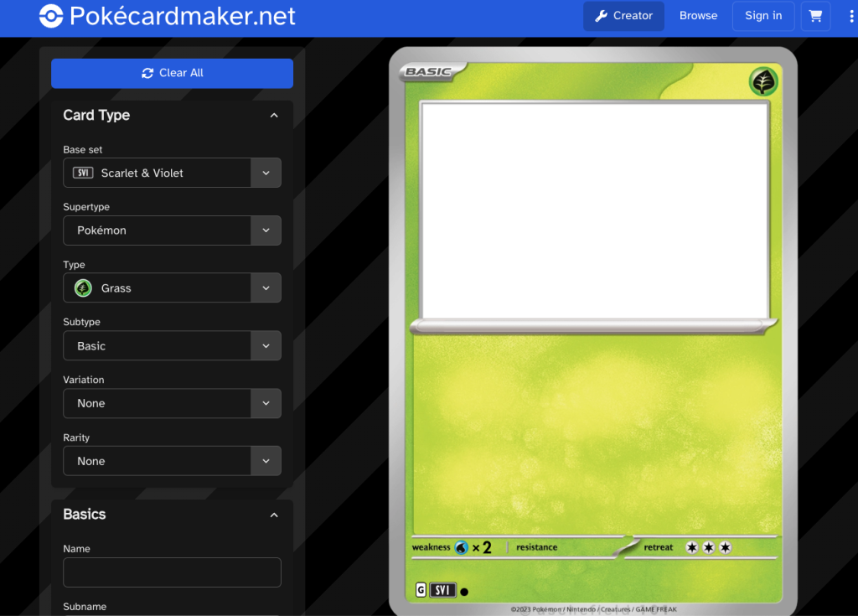Open the Type dropdown showing Grass
Screen dimensions: 858x616
(173, 288)
